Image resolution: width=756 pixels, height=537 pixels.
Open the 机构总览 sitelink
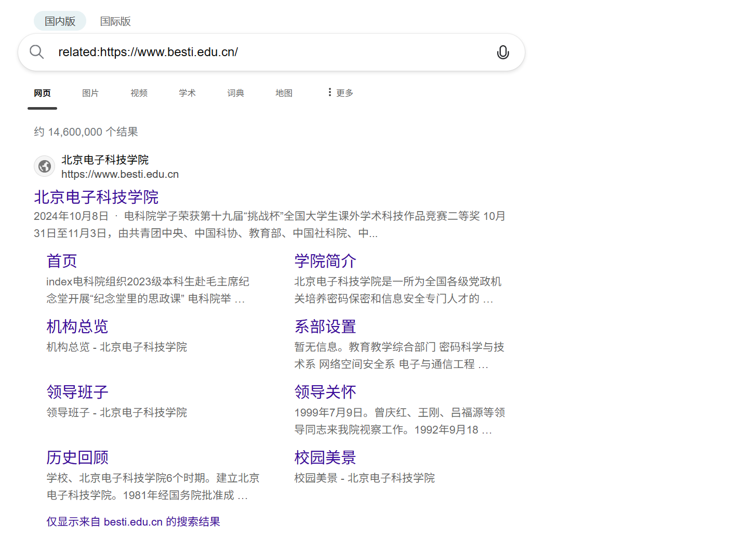click(x=77, y=326)
